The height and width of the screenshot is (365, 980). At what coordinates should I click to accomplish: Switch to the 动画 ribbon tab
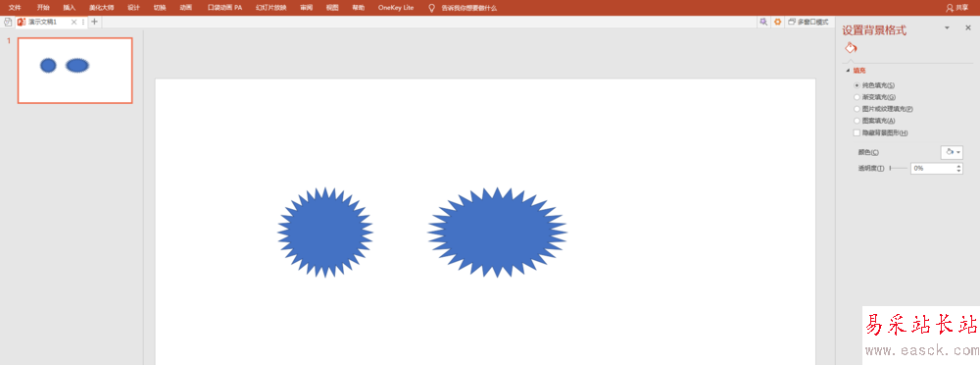(x=185, y=8)
